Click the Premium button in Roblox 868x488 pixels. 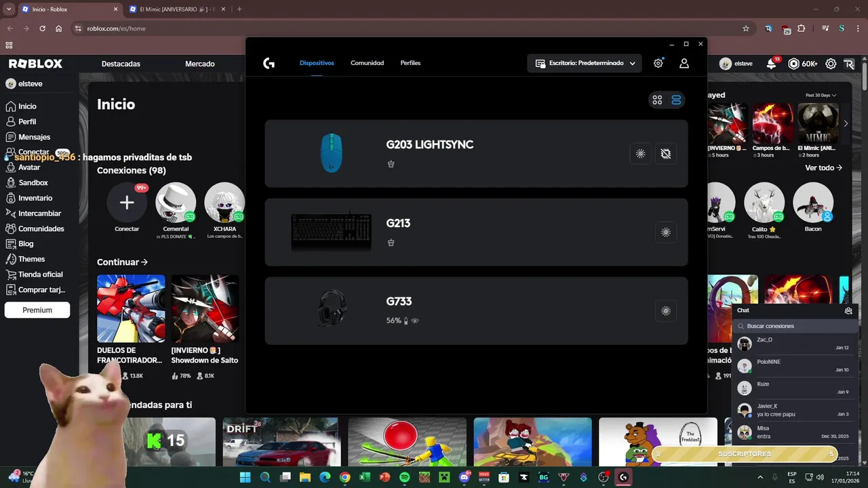[37, 310]
